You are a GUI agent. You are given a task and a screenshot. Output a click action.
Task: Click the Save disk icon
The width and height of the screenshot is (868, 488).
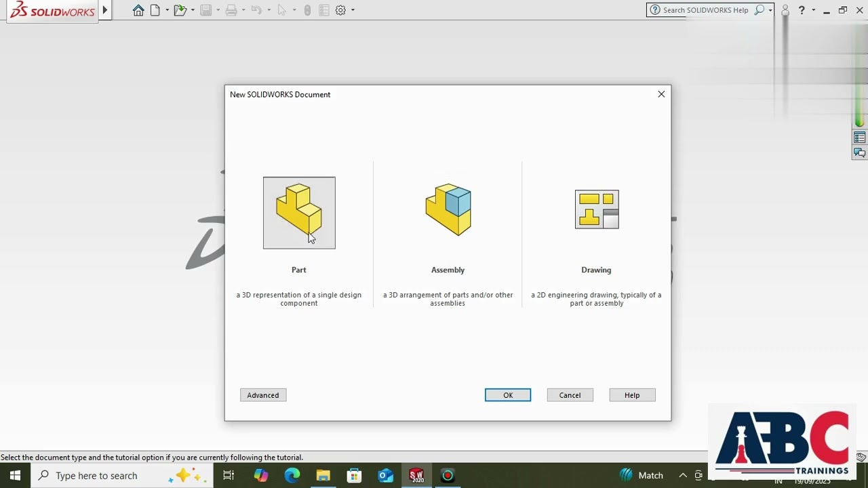coord(205,10)
